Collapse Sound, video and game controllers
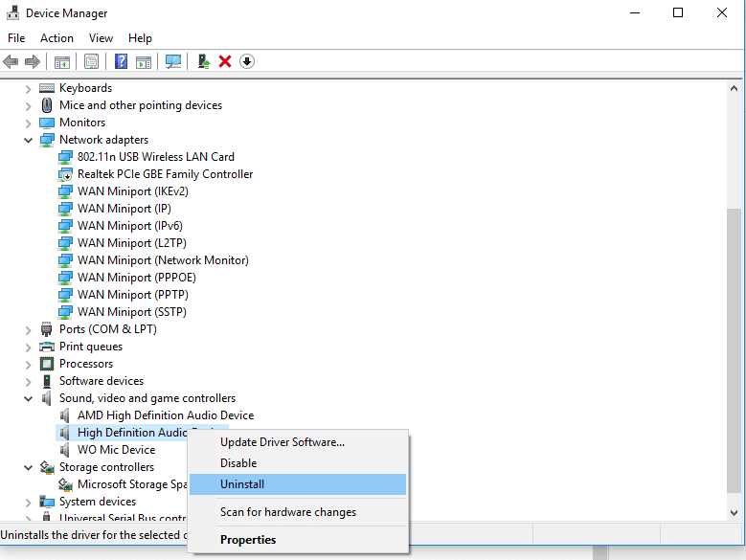The image size is (746, 560). pos(28,399)
